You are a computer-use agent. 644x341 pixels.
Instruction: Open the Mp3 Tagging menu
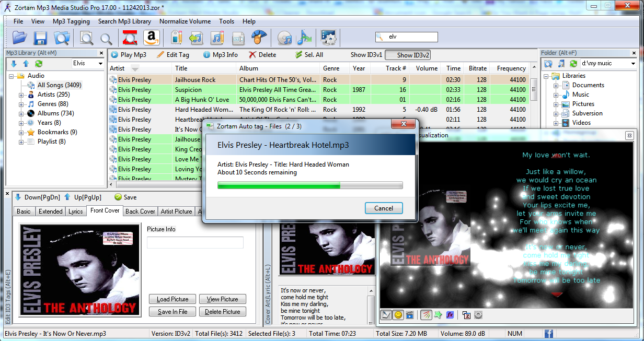[71, 21]
